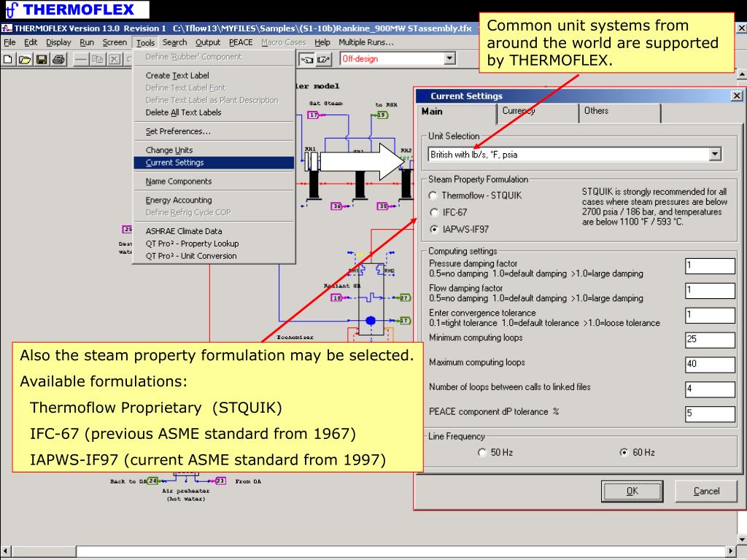Choose 50 Hz line frequency

point(481,452)
